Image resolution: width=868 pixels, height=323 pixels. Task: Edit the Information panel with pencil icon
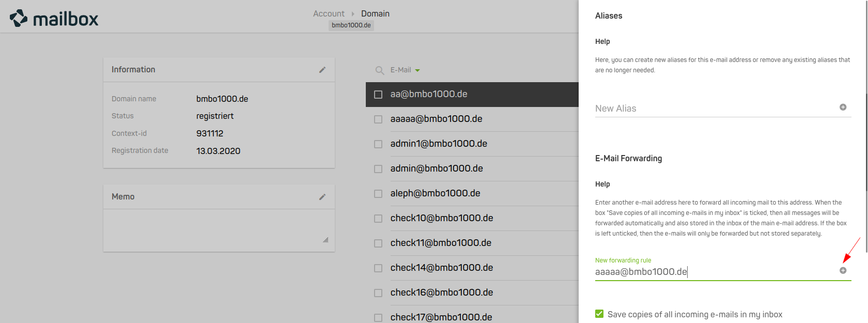(322, 70)
